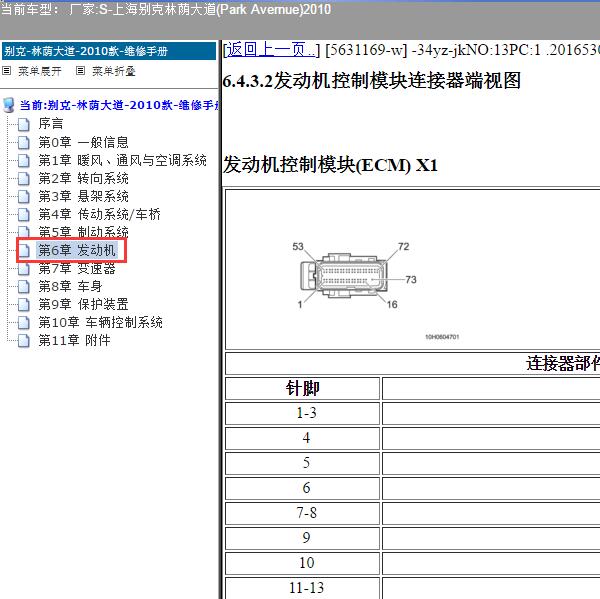
Task: Click the page icon beside 第8章 车身
Action: pyautogui.click(x=24, y=286)
